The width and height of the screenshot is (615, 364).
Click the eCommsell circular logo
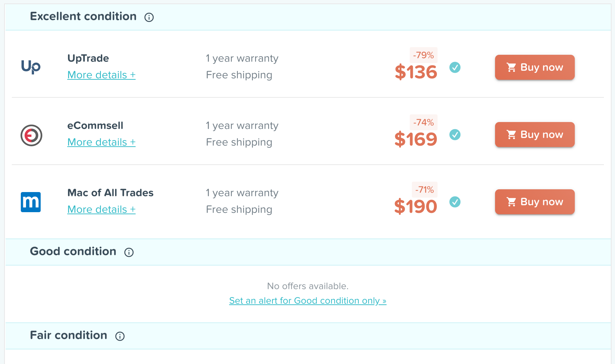click(x=31, y=135)
